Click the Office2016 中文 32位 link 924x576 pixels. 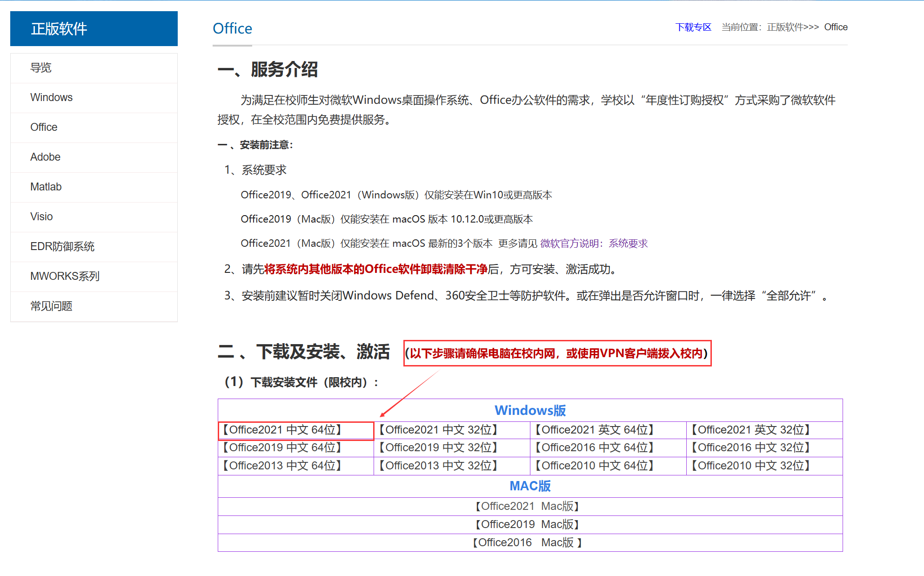click(750, 448)
